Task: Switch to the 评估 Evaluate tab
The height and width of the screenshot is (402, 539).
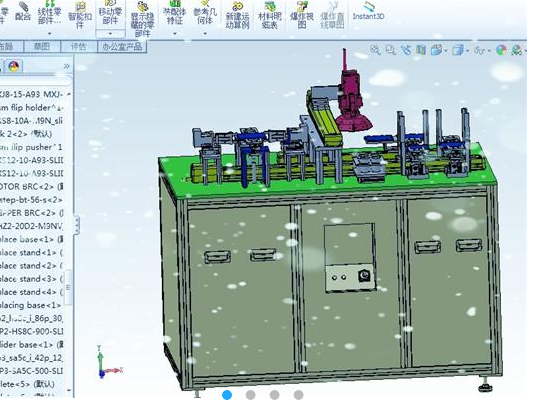Action: [x=79, y=46]
